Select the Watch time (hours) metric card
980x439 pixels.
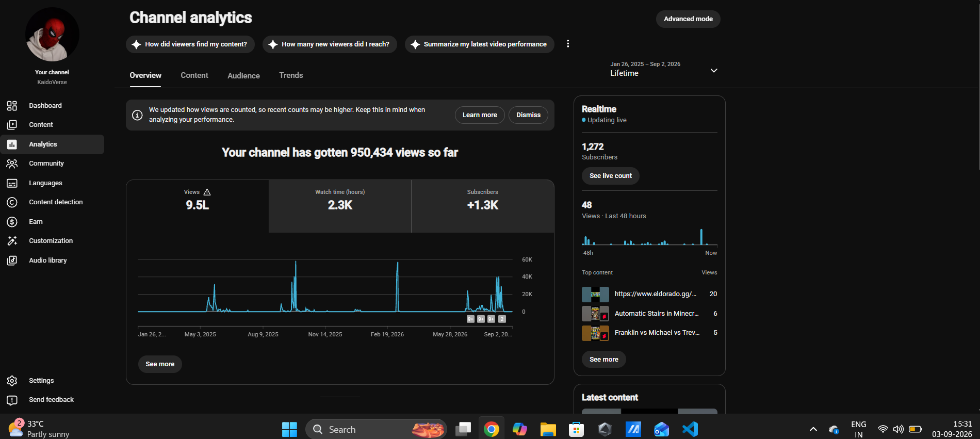pos(340,206)
